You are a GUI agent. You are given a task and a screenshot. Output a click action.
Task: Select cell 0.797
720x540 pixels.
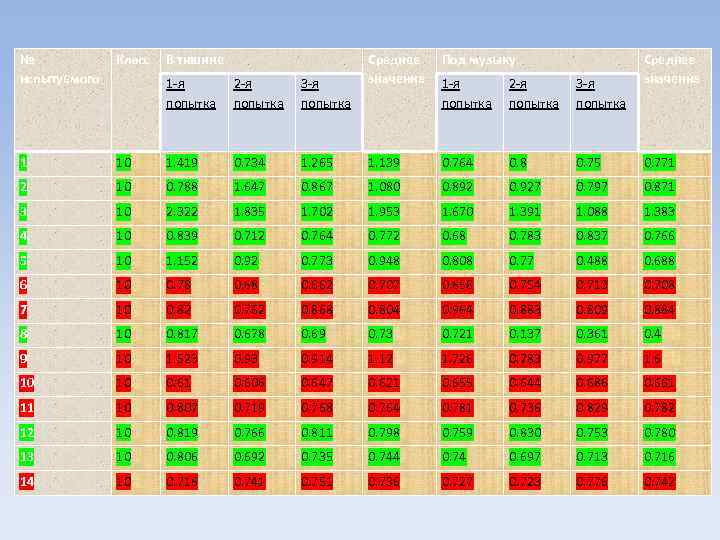pos(592,187)
